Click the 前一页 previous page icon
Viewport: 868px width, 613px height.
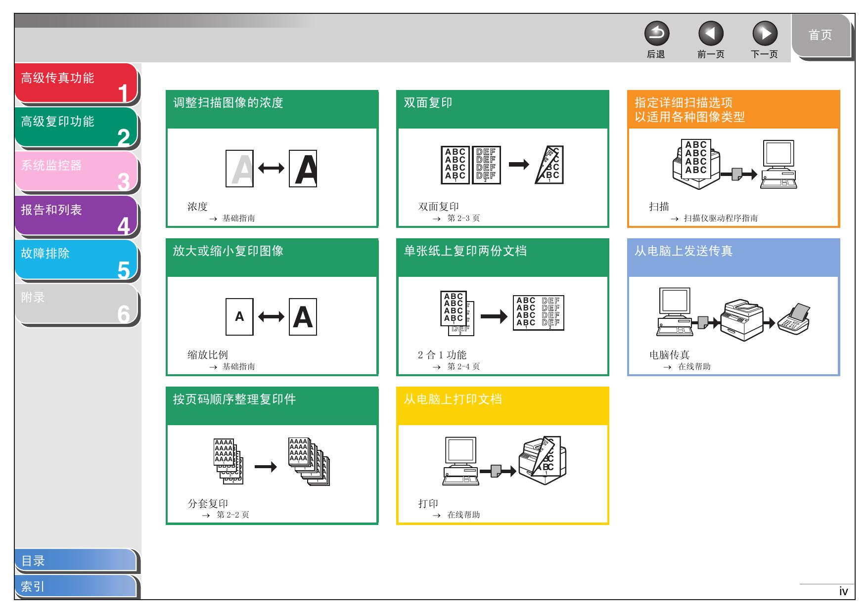point(710,34)
